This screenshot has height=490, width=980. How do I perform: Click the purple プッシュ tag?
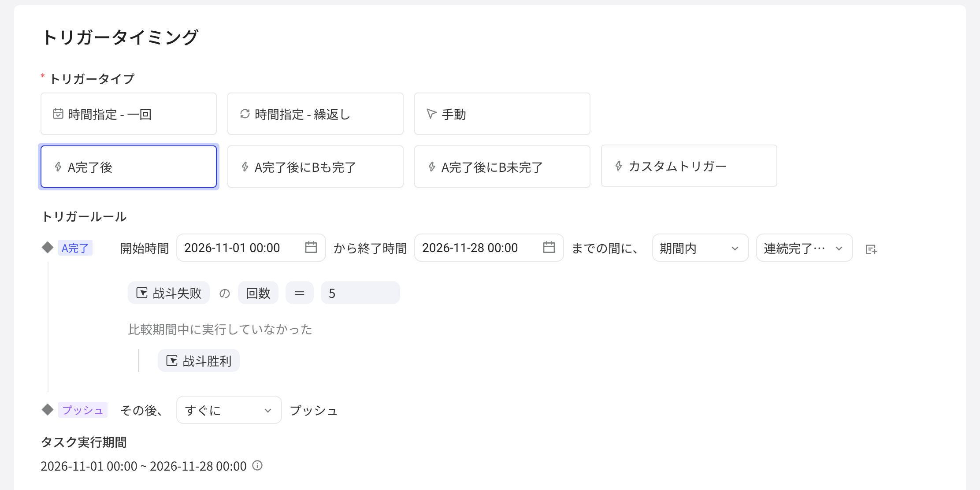click(x=83, y=410)
